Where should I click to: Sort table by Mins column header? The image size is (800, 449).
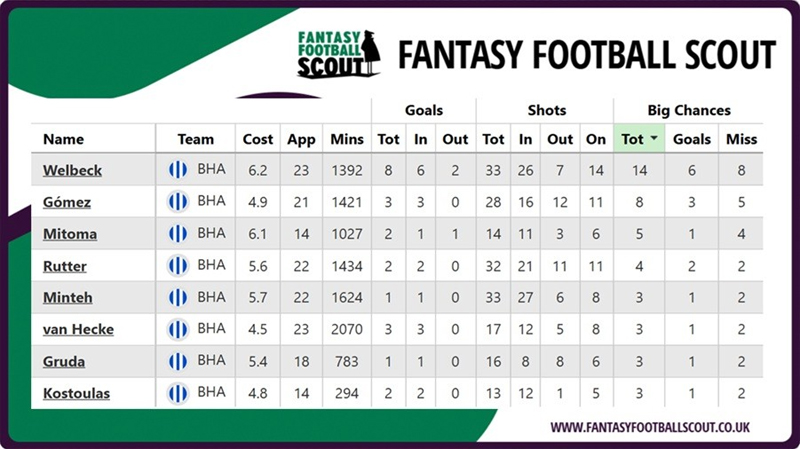click(x=347, y=140)
